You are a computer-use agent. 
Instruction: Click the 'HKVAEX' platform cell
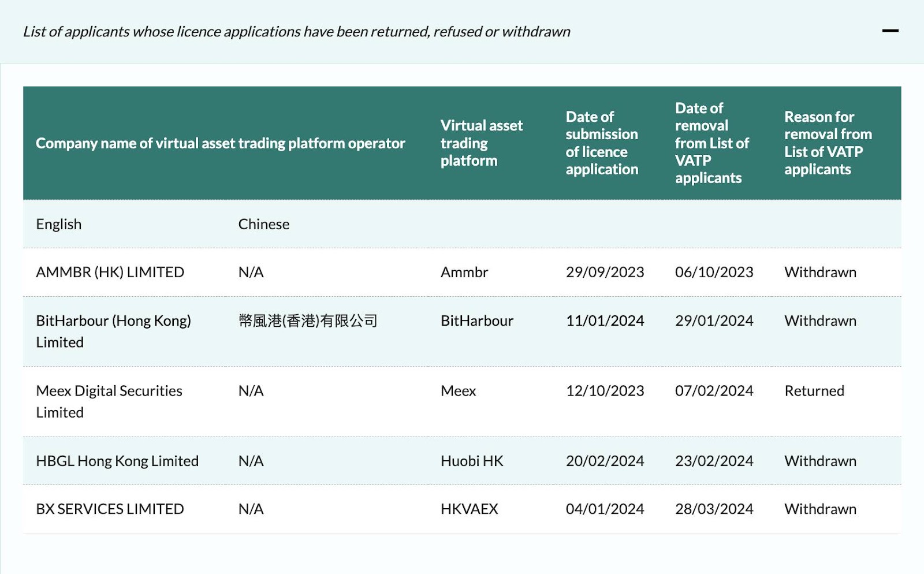pyautogui.click(x=469, y=509)
